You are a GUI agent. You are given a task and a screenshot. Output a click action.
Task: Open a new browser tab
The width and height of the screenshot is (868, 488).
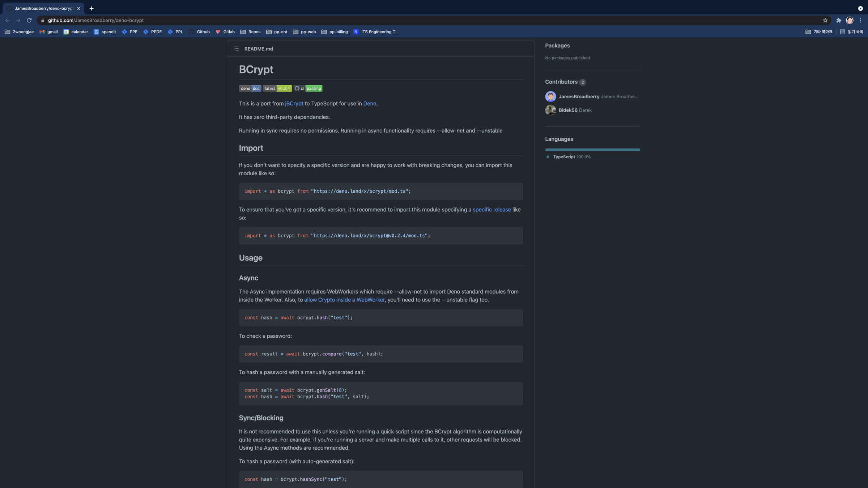click(x=92, y=8)
